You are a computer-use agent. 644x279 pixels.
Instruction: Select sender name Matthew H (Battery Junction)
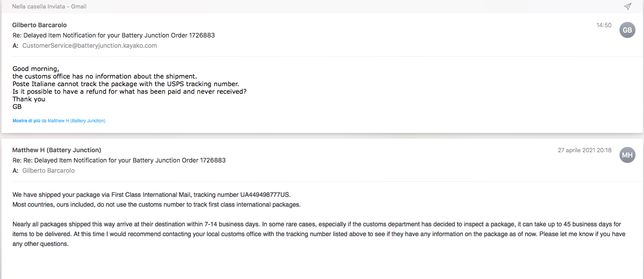click(57, 150)
